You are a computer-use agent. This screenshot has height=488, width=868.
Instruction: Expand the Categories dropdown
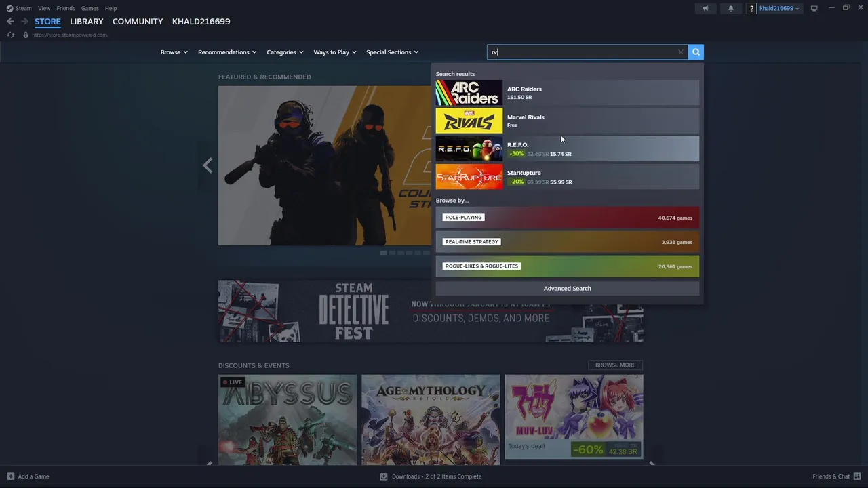pyautogui.click(x=285, y=52)
